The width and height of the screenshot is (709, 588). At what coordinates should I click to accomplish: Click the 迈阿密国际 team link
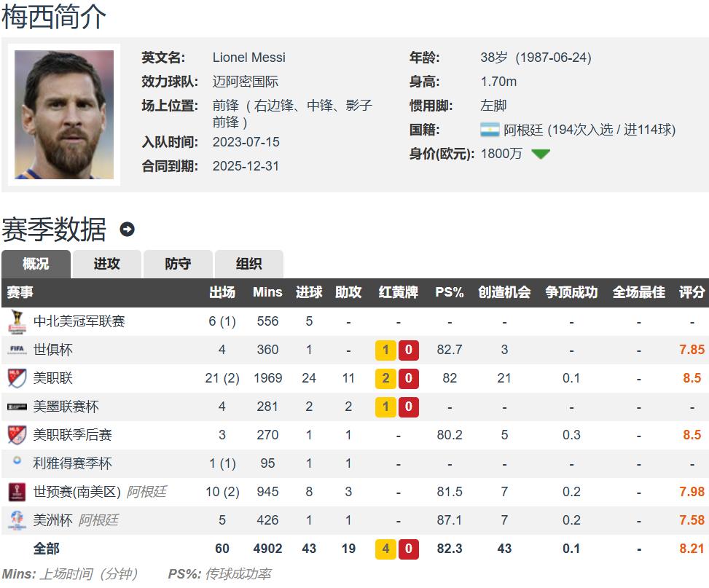(x=245, y=82)
